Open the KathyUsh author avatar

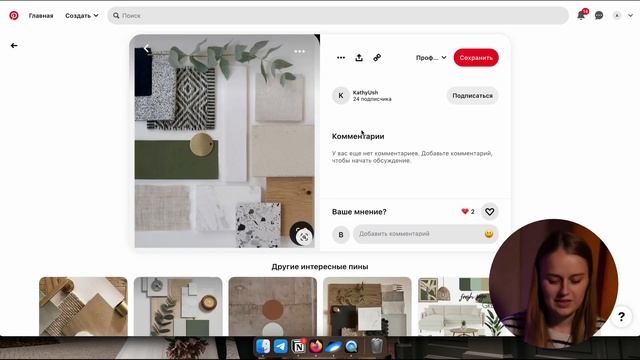pyautogui.click(x=341, y=96)
